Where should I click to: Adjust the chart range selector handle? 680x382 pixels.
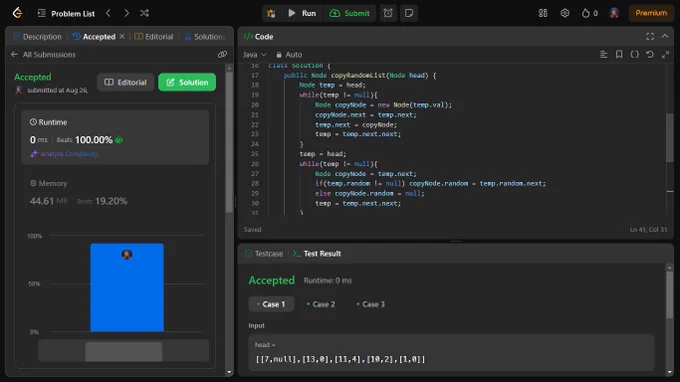pos(124,351)
